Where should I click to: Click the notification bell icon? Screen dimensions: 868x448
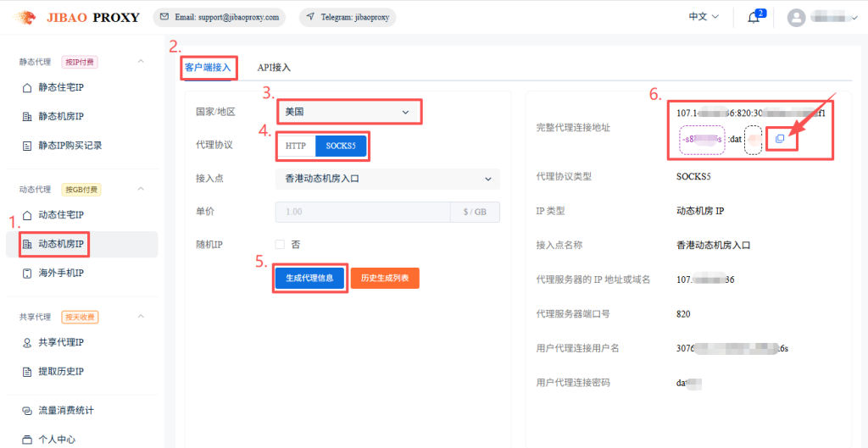(x=753, y=18)
